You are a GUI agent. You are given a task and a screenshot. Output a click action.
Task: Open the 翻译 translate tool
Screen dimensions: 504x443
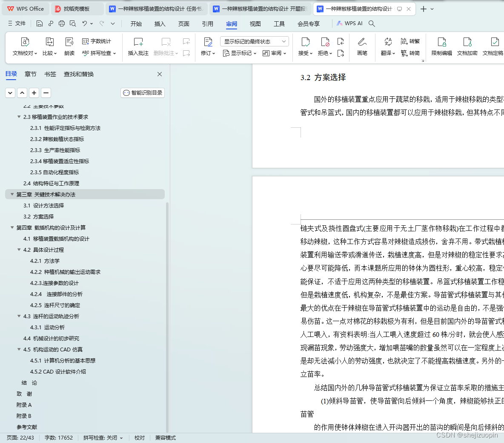point(388,47)
